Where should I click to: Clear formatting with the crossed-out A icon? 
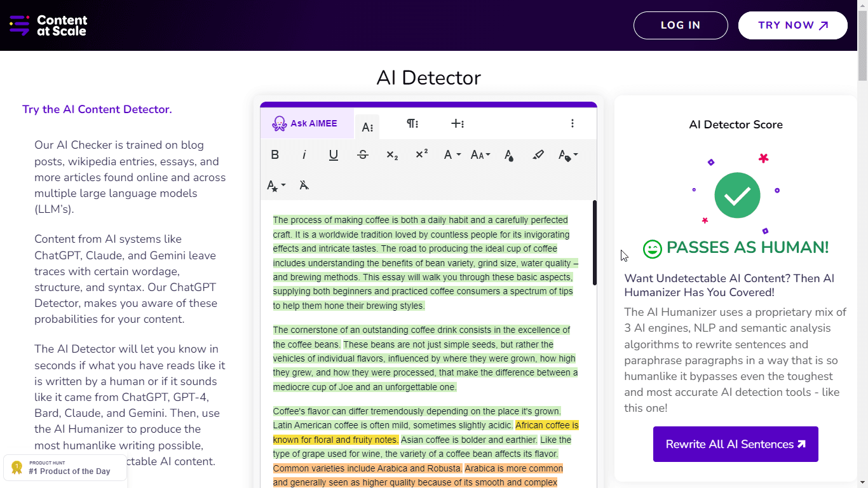304,185
